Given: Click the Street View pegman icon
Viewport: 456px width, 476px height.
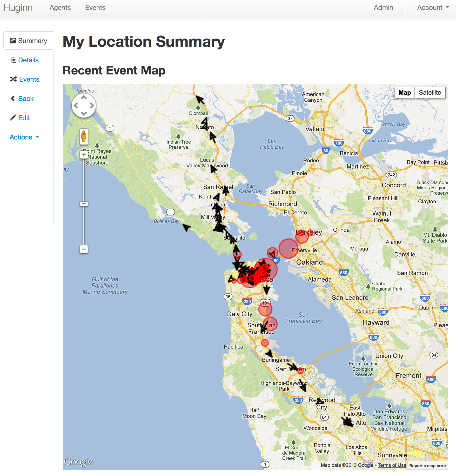Looking at the screenshot, I should pyautogui.click(x=84, y=136).
